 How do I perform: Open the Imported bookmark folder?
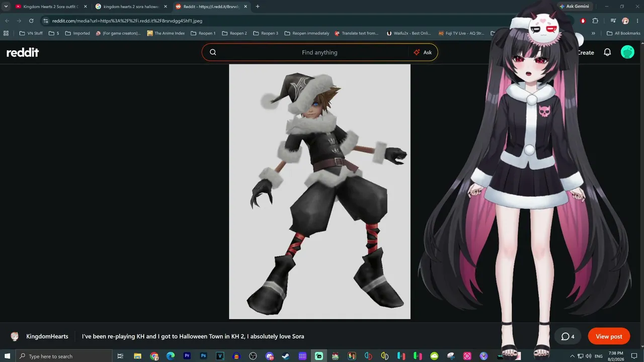[x=77, y=33]
